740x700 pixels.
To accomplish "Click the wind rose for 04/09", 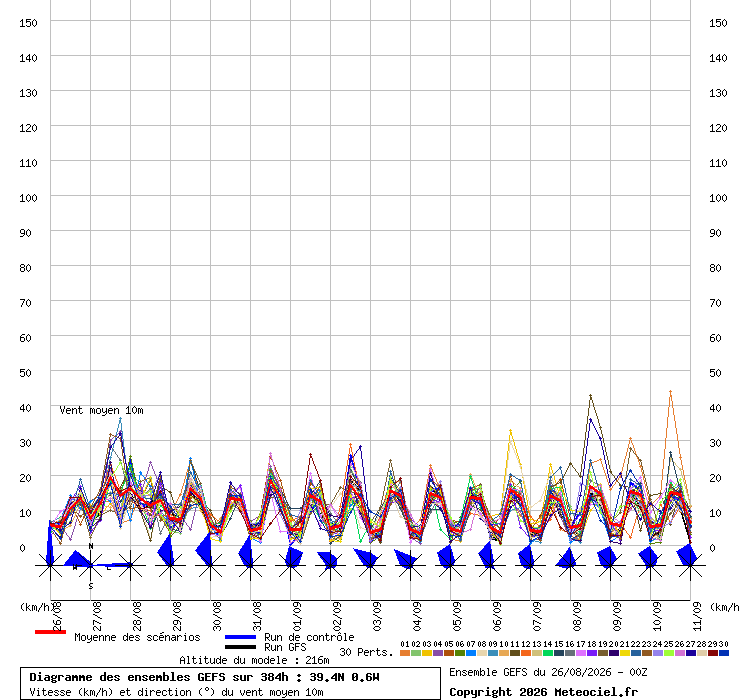I will 411,565.
